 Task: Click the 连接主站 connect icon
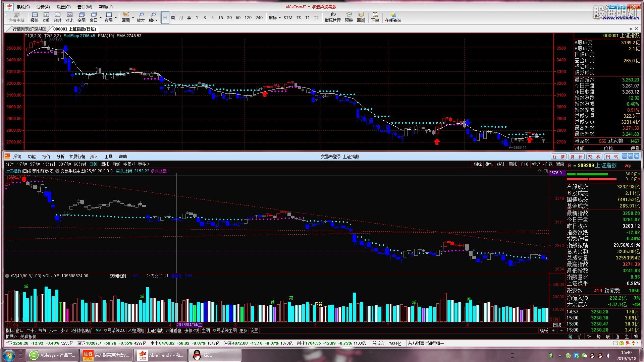point(16,17)
